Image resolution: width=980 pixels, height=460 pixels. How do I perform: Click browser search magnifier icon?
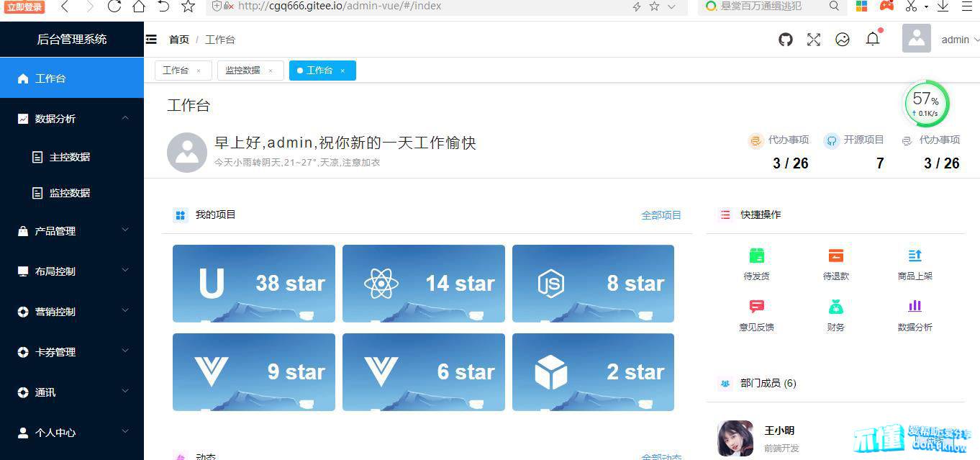(834, 6)
